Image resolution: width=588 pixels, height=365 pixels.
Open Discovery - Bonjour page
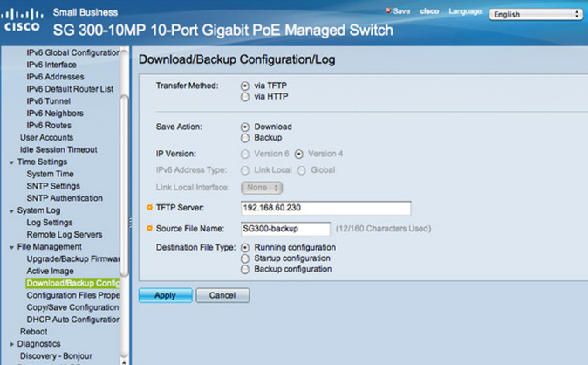[56, 355]
